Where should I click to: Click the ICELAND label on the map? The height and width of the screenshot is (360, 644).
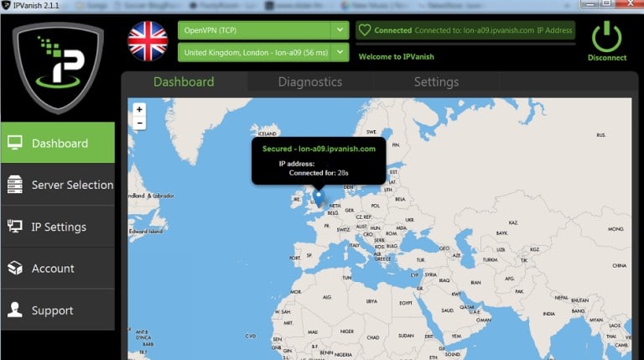pos(267,134)
